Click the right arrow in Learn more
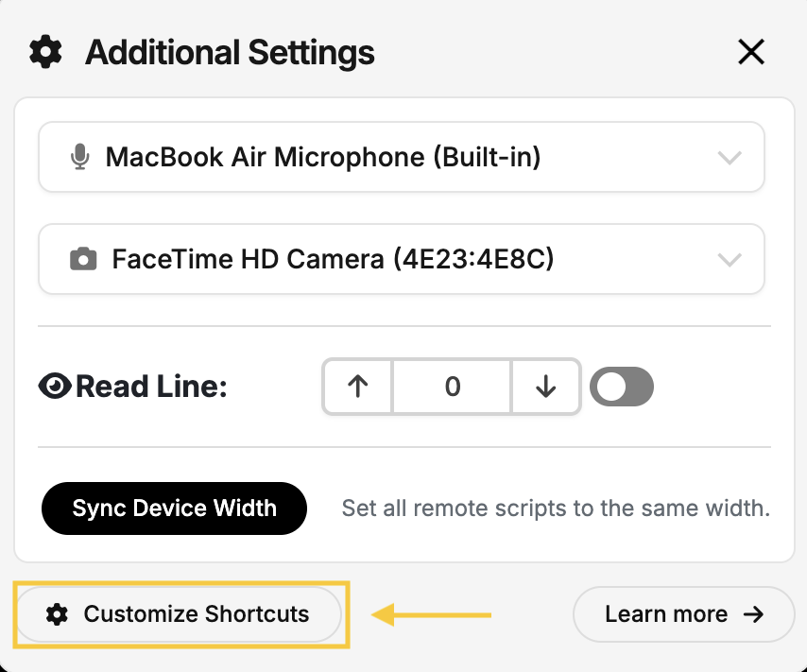The image size is (807, 672). 753,615
